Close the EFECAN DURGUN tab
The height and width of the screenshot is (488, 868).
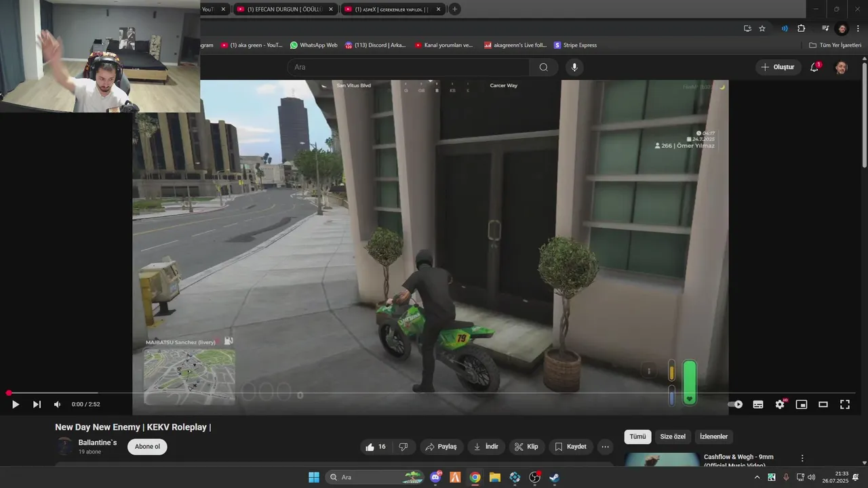pyautogui.click(x=331, y=9)
